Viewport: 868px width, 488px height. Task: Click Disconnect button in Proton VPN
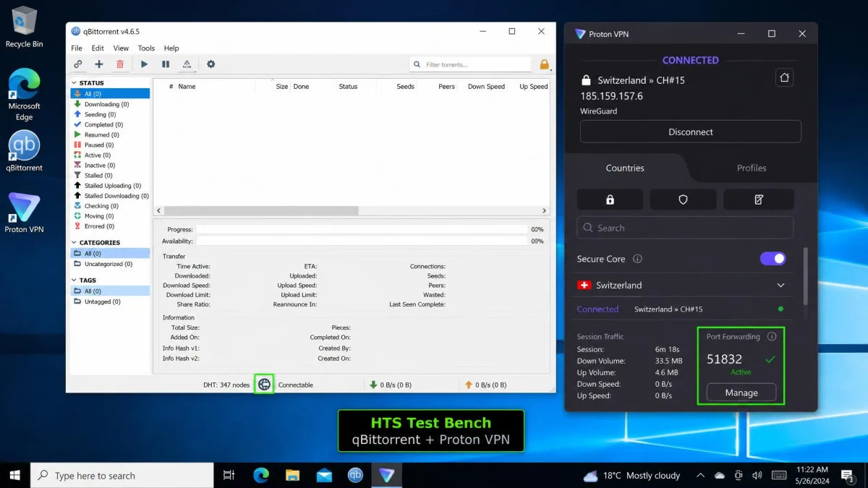coord(691,132)
